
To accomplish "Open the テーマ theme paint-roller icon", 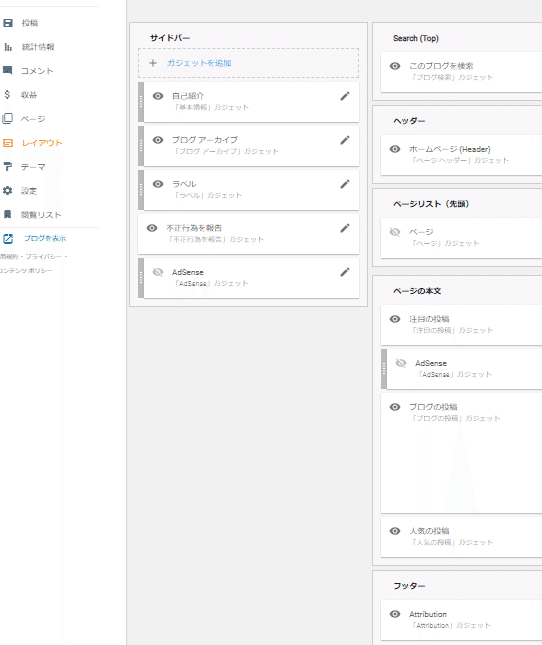I will point(8,167).
